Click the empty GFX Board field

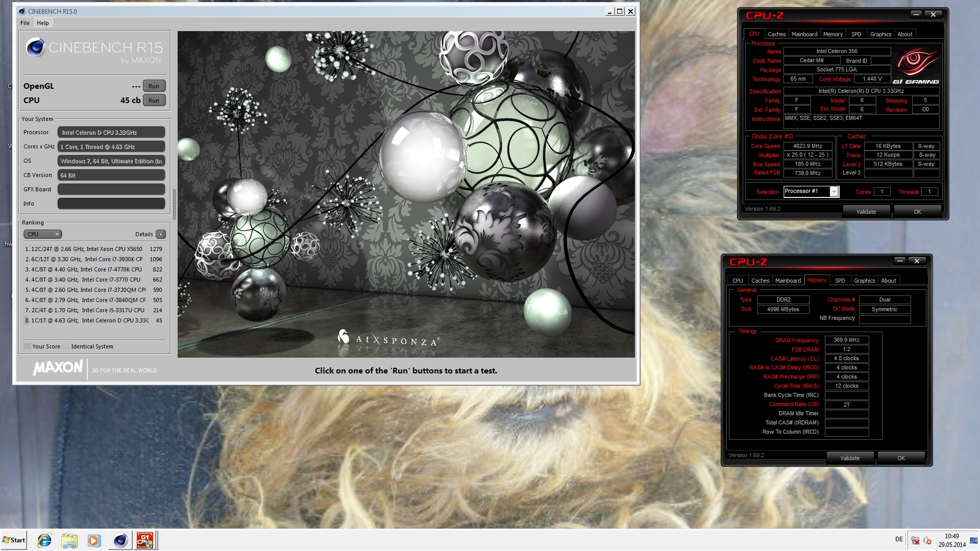(x=111, y=189)
